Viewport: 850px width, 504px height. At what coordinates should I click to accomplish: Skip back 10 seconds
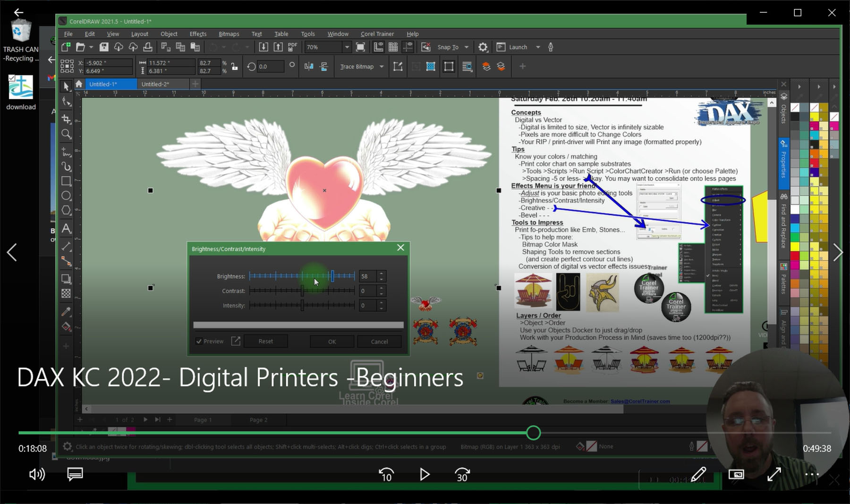pyautogui.click(x=386, y=474)
